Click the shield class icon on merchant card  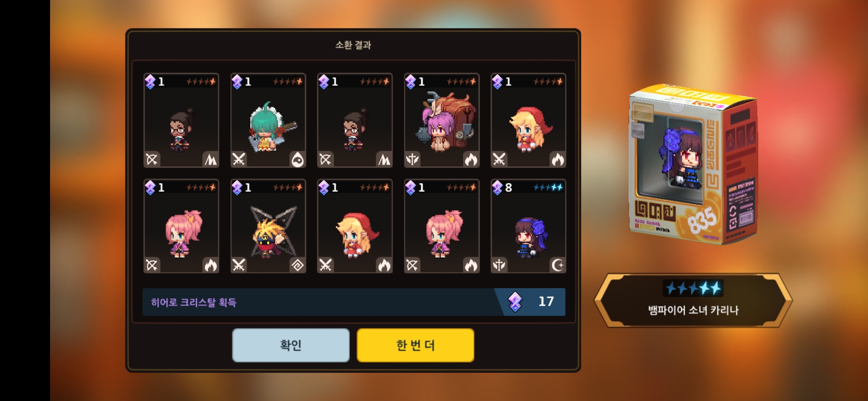click(x=412, y=160)
